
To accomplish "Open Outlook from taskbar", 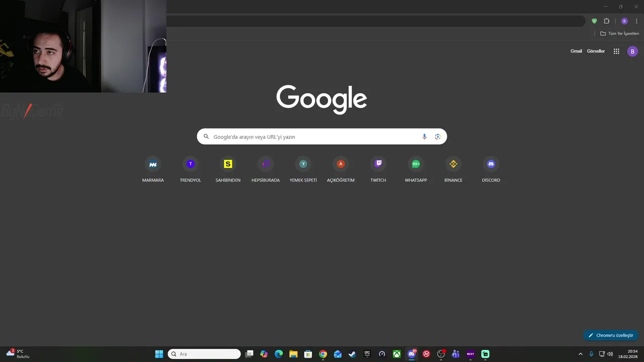I will pos(338,354).
